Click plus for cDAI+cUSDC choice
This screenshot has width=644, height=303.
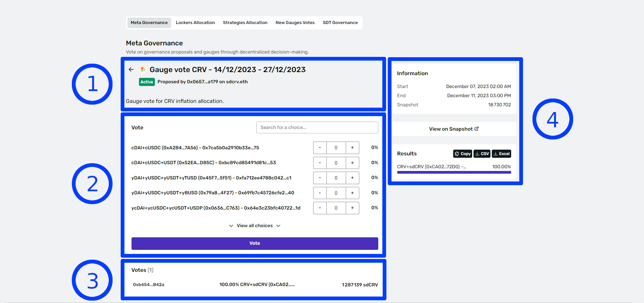pyautogui.click(x=352, y=148)
